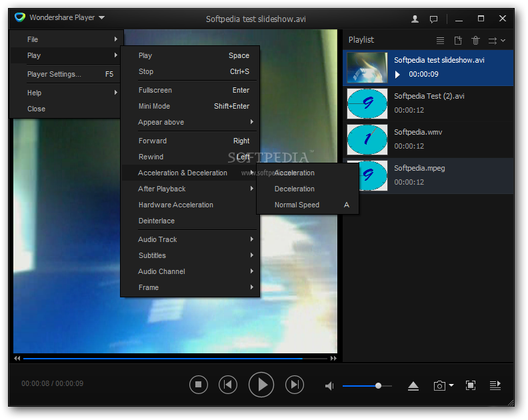Click the play arrow beside 00:00:09
This screenshot has width=528, height=420.
coord(397,75)
